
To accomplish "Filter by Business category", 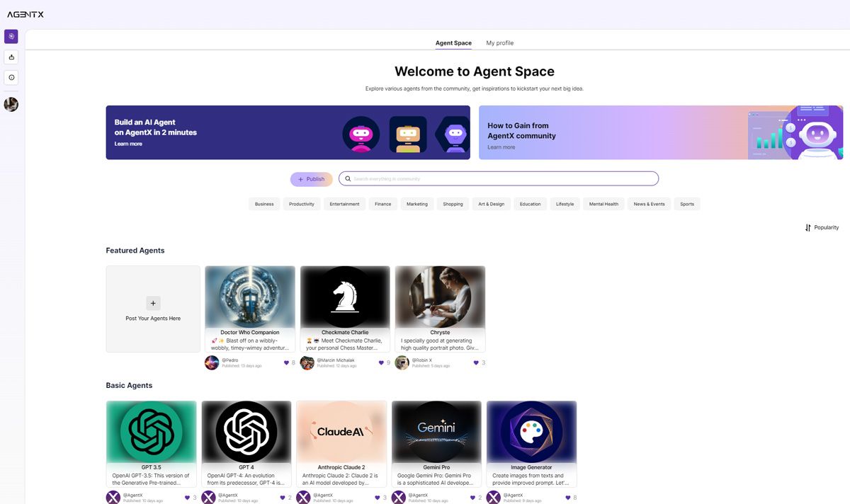I will pyautogui.click(x=264, y=204).
